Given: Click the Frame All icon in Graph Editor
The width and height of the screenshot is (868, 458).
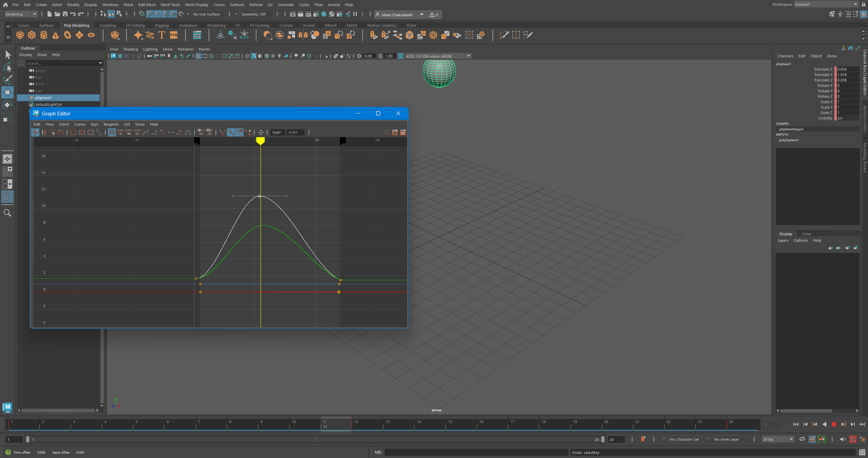Looking at the screenshot, I should [73, 133].
